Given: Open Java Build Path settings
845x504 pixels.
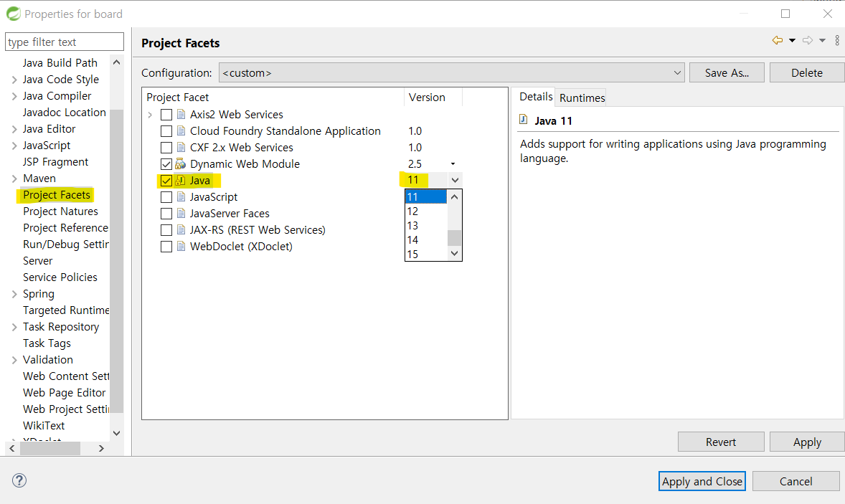Looking at the screenshot, I should 60,63.
